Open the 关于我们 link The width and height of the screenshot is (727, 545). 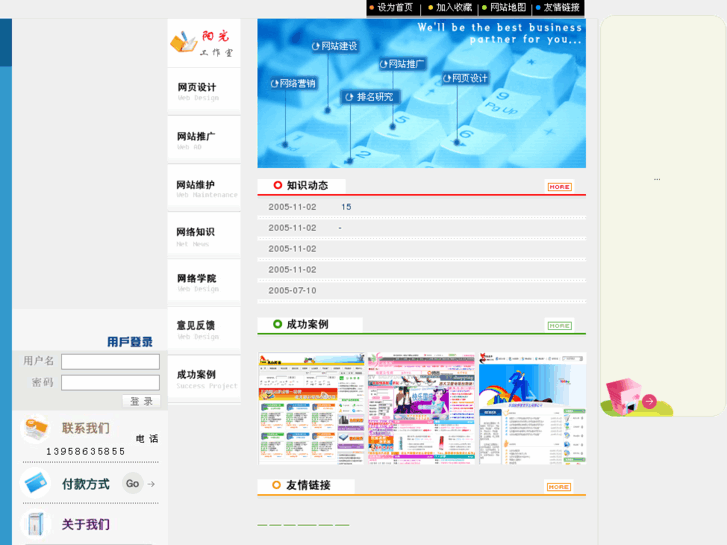coord(86,524)
